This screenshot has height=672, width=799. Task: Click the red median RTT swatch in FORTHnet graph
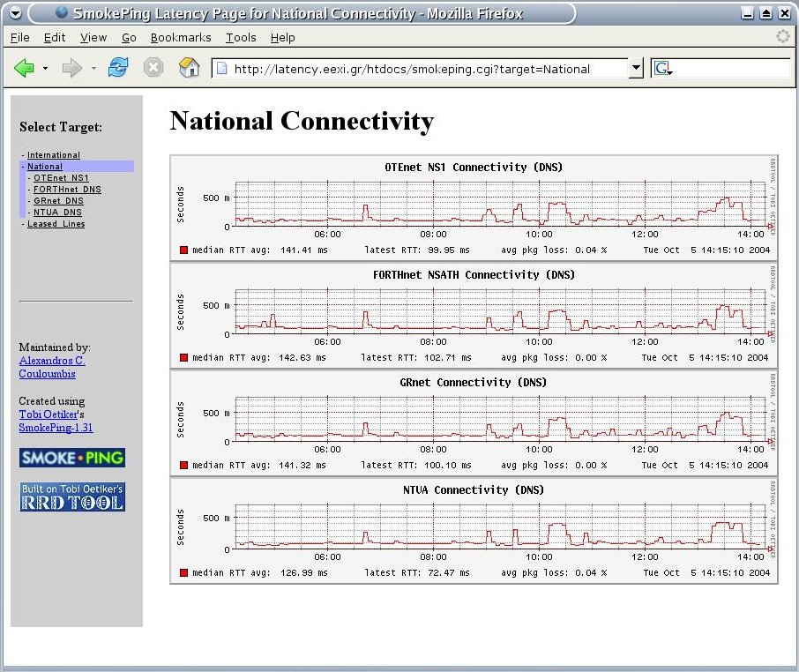[184, 358]
